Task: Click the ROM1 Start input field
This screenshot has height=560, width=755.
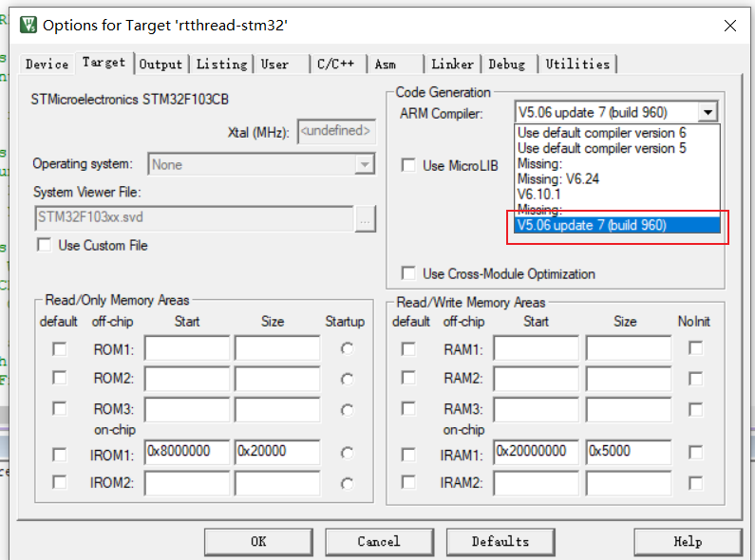Action: pyautogui.click(x=187, y=347)
